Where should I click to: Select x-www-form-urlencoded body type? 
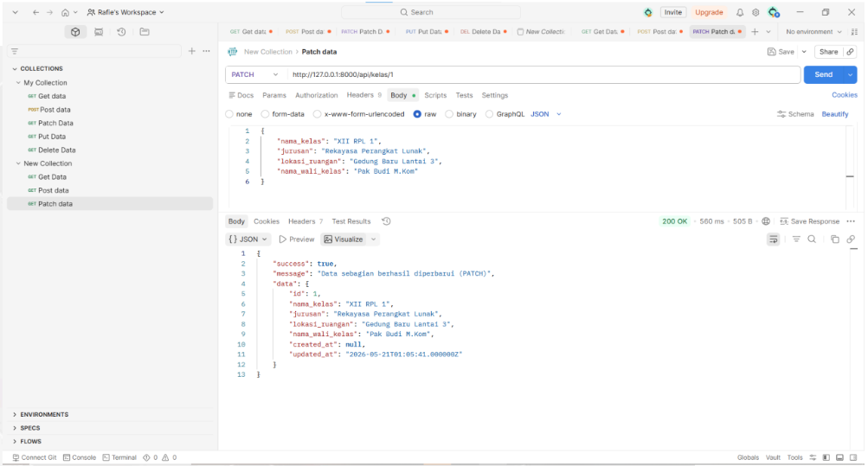click(x=318, y=114)
